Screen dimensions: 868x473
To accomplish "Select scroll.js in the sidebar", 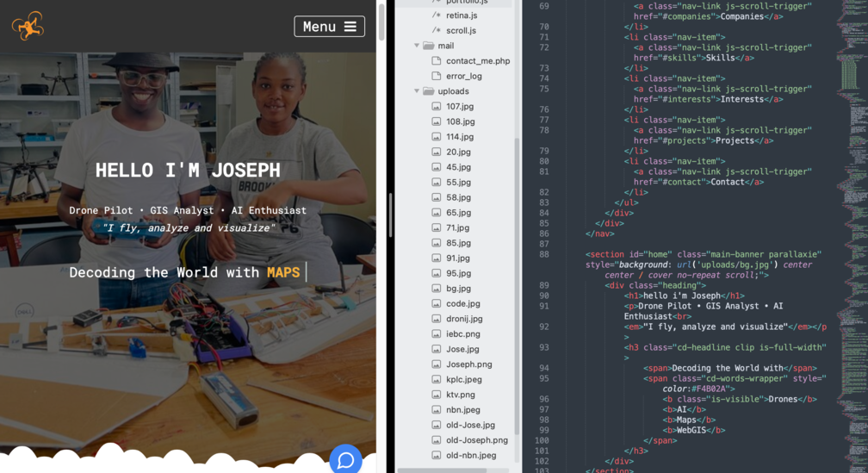I will tap(461, 30).
